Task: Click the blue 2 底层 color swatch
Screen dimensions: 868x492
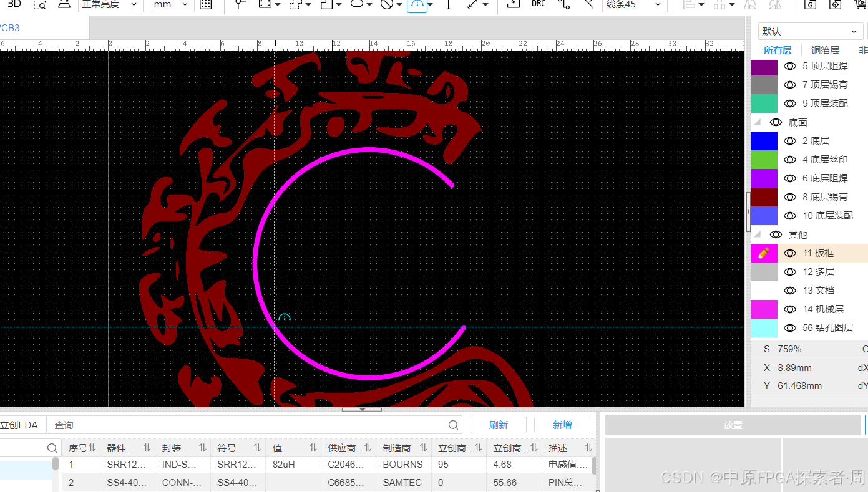Action: pos(764,141)
